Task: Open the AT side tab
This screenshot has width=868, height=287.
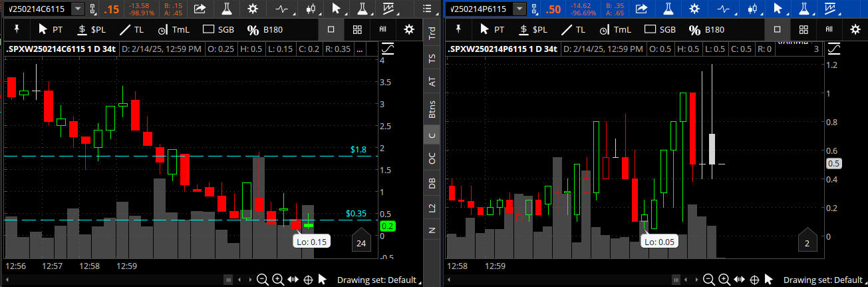Action: coord(432,81)
